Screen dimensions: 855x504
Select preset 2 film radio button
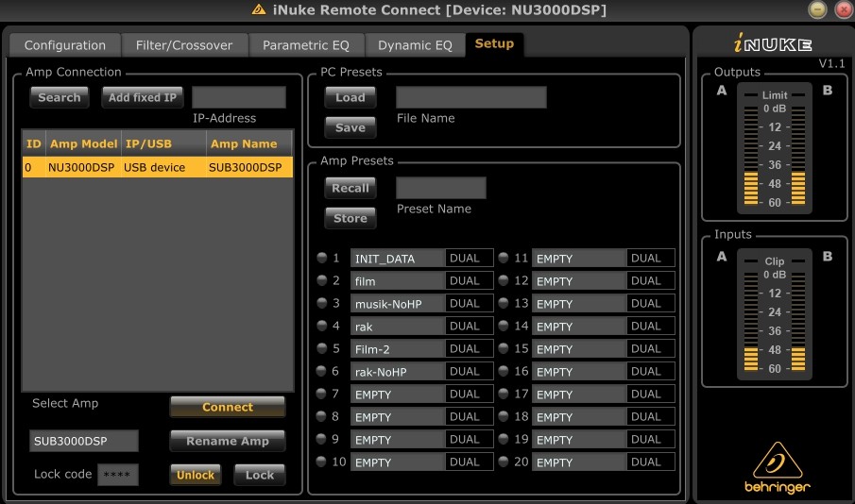click(x=322, y=280)
